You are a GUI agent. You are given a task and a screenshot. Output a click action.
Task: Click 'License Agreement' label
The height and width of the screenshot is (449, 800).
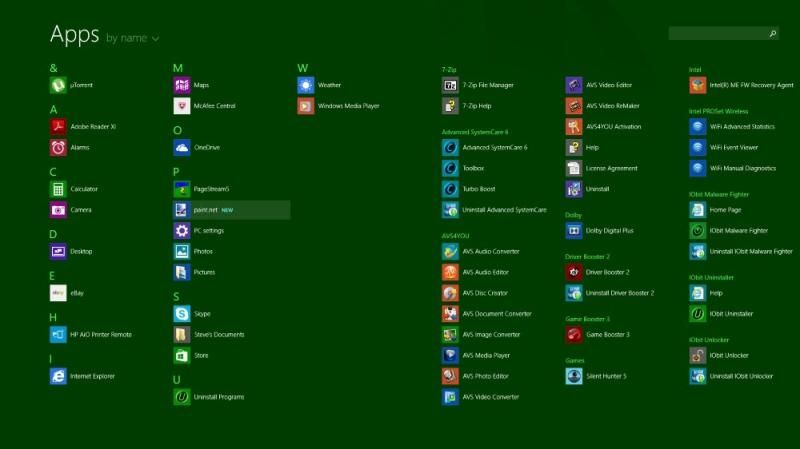coord(611,168)
